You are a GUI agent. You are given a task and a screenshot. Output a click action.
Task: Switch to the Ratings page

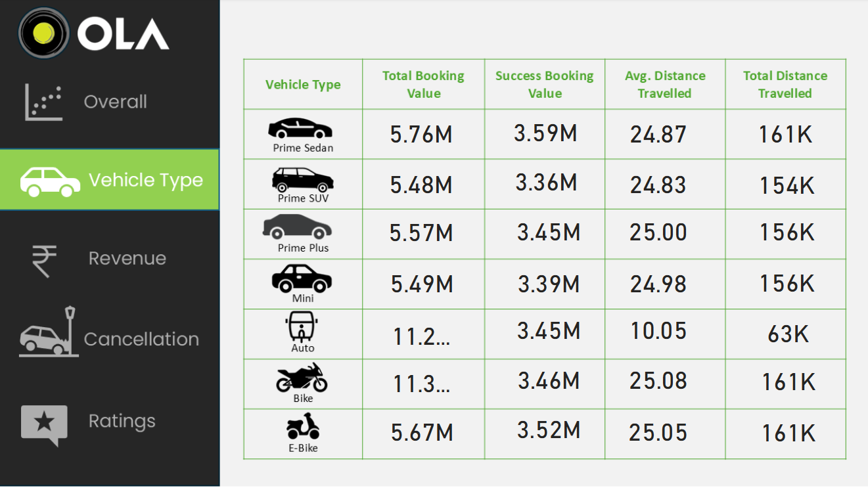pos(122,421)
